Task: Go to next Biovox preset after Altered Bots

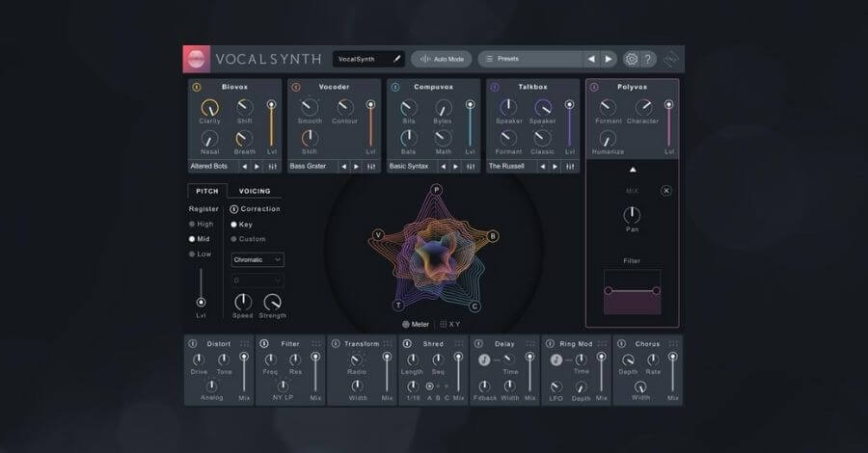Action: click(x=257, y=167)
